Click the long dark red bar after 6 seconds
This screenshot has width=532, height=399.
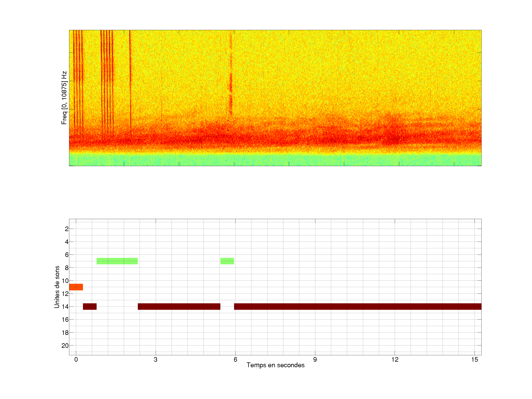pyautogui.click(x=357, y=306)
